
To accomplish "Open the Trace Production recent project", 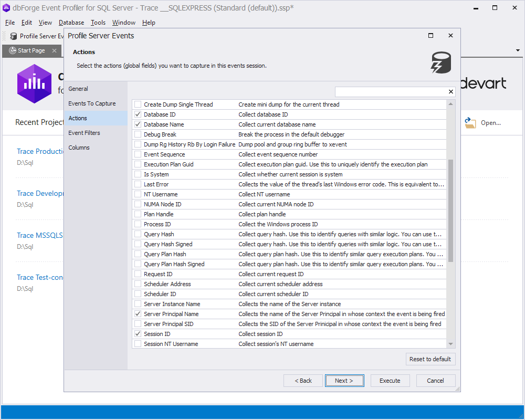I will (40, 151).
